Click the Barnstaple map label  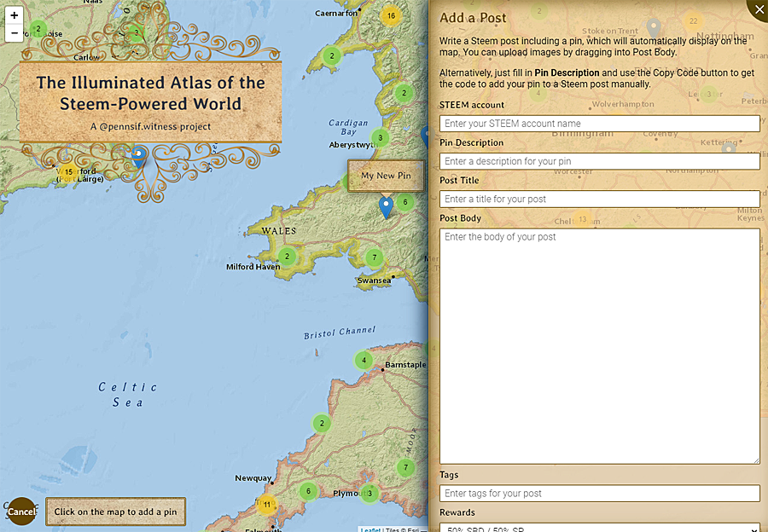405,365
